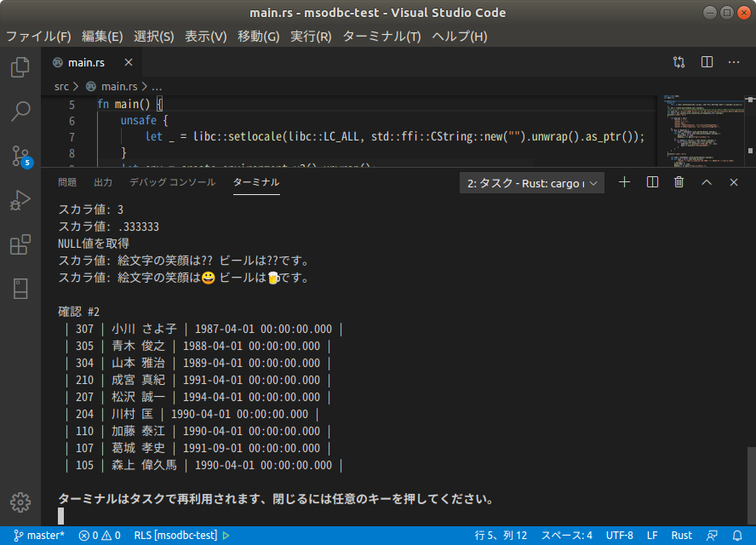
Task: Close the terminal panel
Action: [x=734, y=182]
